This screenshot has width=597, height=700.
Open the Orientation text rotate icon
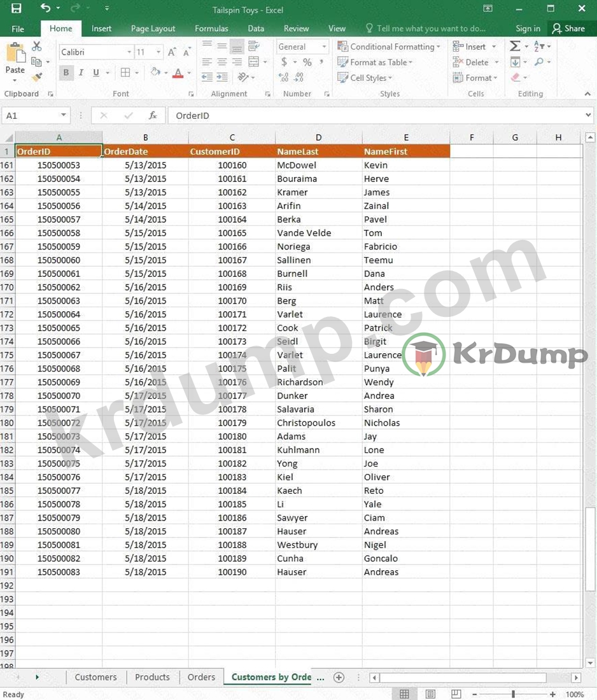pyautogui.click(x=243, y=77)
